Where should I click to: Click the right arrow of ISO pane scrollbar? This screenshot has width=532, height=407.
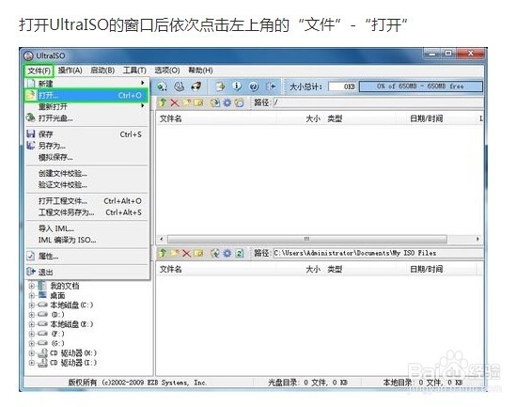tap(477, 239)
